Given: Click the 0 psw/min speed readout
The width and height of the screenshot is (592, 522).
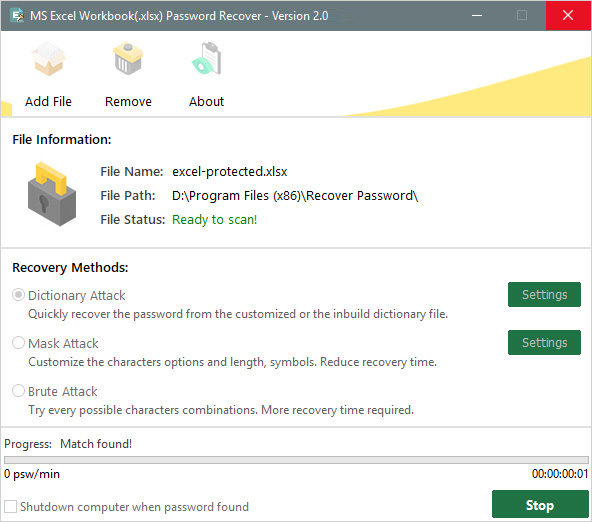Looking at the screenshot, I should pyautogui.click(x=32, y=474).
